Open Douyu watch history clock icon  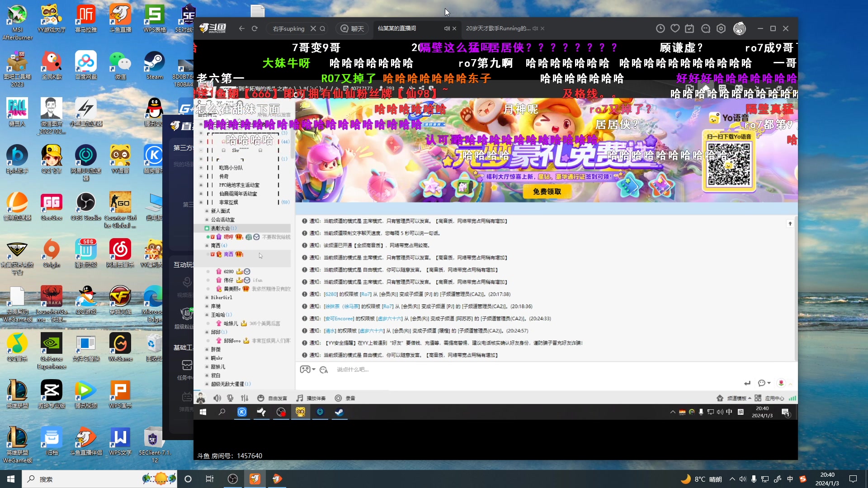coord(660,28)
